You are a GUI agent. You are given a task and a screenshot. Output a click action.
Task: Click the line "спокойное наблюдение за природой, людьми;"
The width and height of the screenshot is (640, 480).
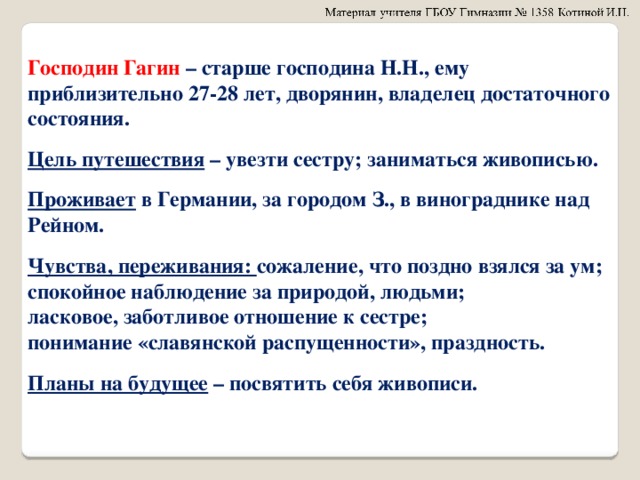246,293
